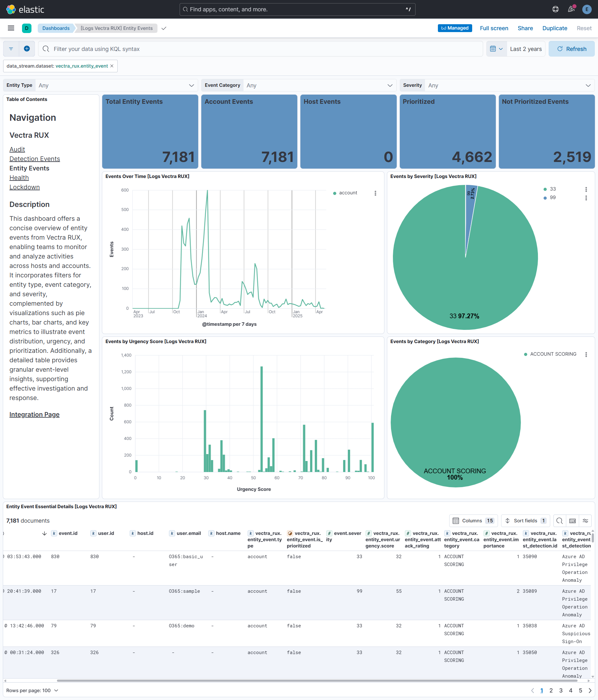Screen dimensions: 598x700
Task: Open the Detection Events navigation link
Action: (x=35, y=159)
